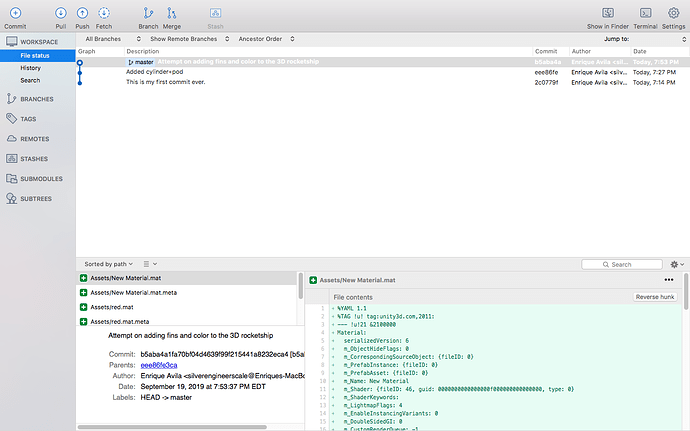Click the Author column header
This screenshot has width=690, height=431.
[x=600, y=51]
